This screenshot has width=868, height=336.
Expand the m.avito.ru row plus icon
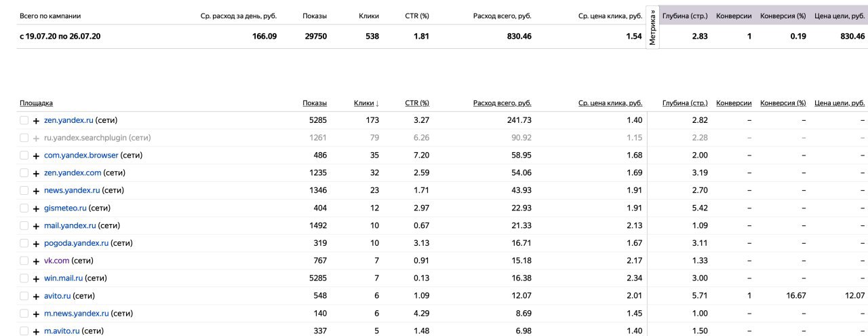coord(36,331)
